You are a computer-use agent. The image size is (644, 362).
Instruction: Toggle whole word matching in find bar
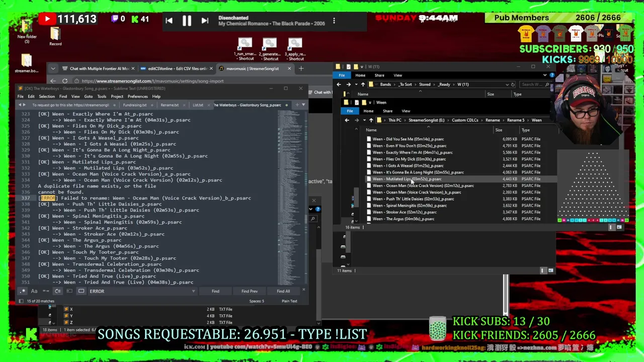(x=46, y=291)
